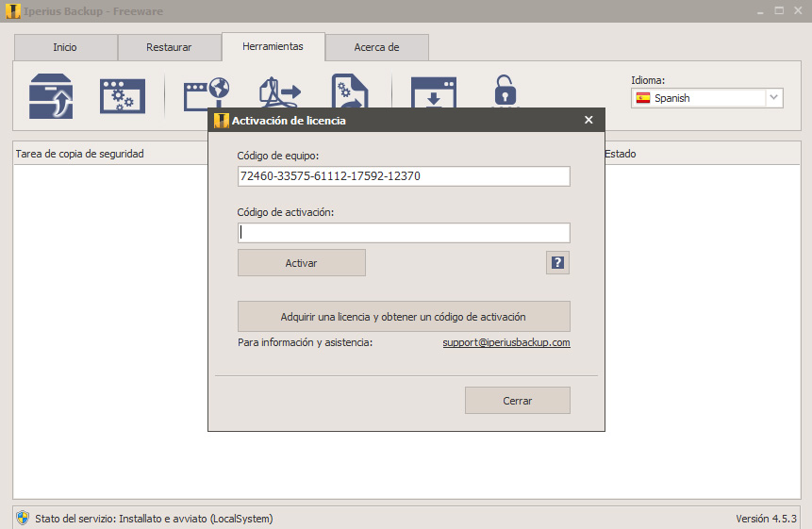Focus the Código de activación field
812x529 pixels.
(404, 233)
